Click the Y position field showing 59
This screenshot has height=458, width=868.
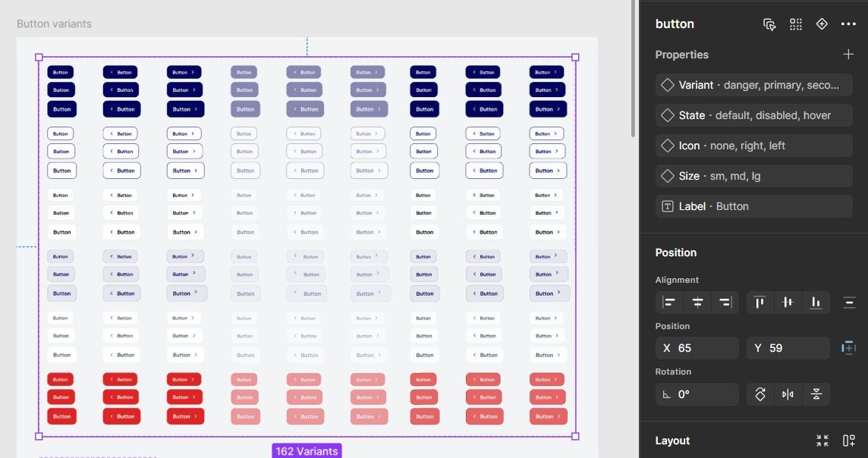(788, 348)
